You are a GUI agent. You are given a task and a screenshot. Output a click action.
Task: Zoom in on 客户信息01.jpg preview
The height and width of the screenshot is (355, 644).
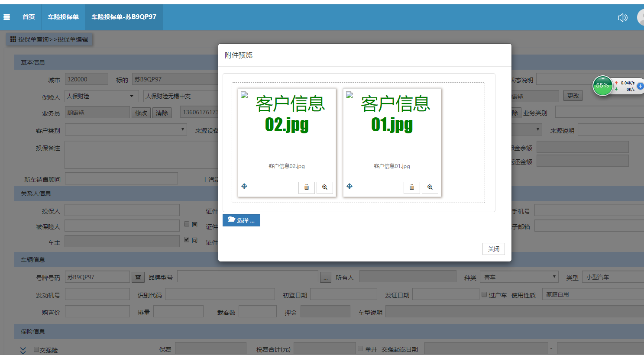tap(430, 187)
